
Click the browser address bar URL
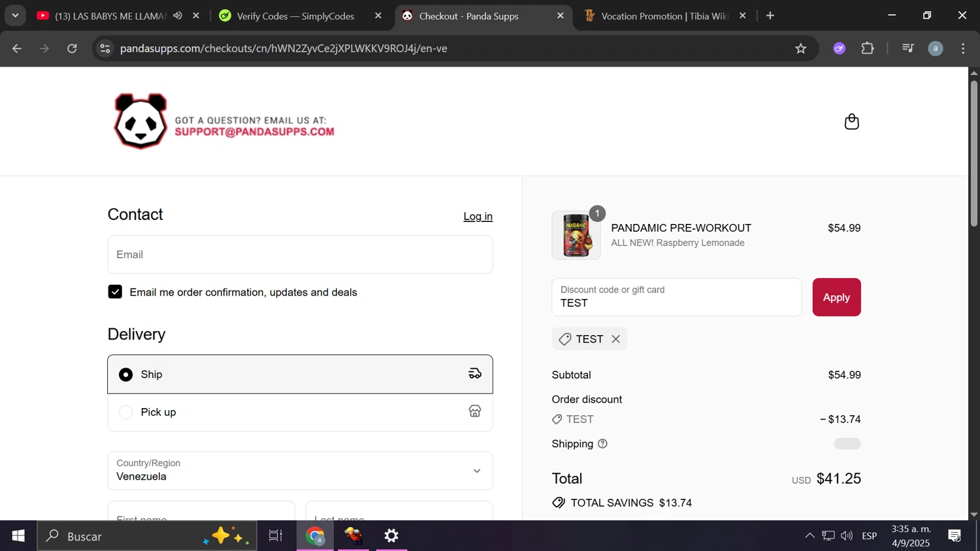284,48
